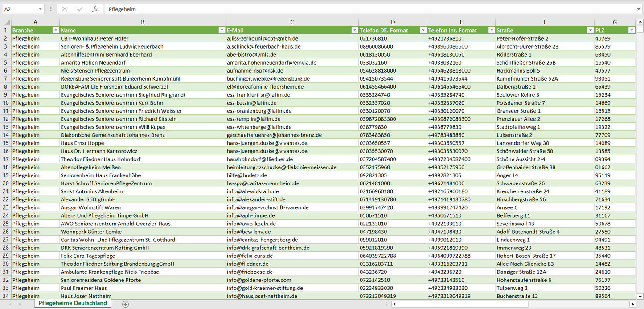Click the Insert Function fx icon
This screenshot has width=644, height=309.
94,9
